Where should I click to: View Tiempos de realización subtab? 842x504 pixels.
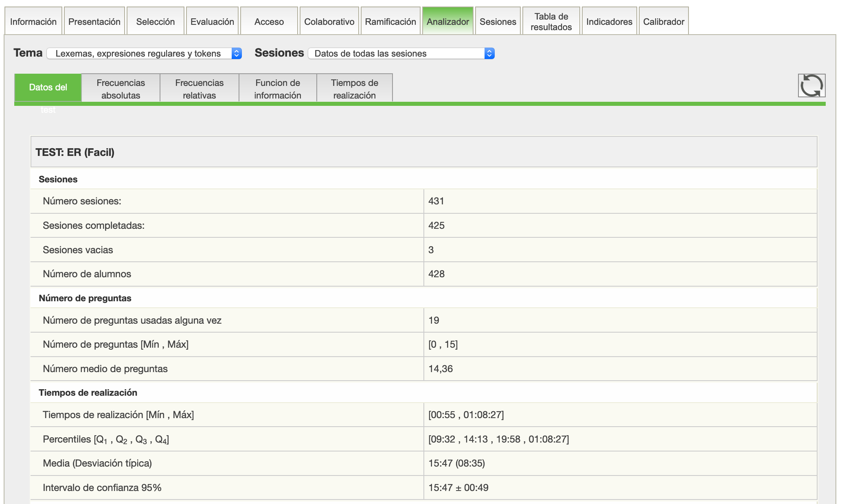355,89
